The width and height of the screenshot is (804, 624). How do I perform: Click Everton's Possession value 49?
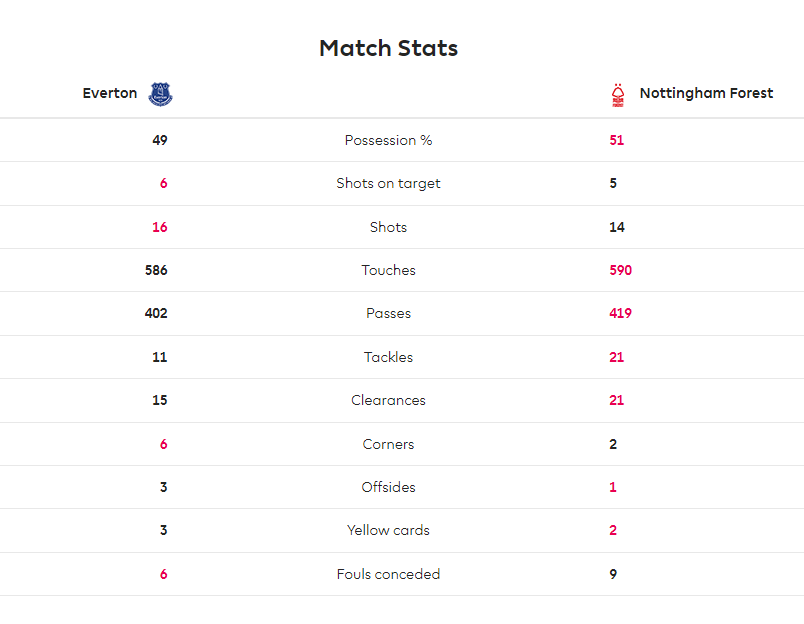159,140
